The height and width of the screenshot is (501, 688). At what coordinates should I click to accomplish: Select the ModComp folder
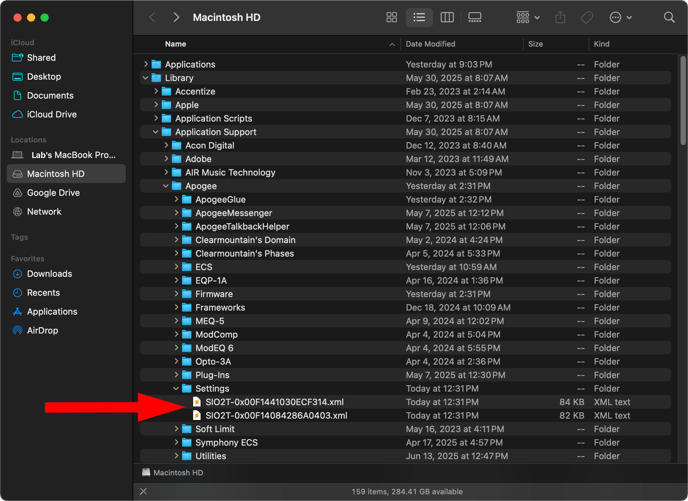click(405, 334)
